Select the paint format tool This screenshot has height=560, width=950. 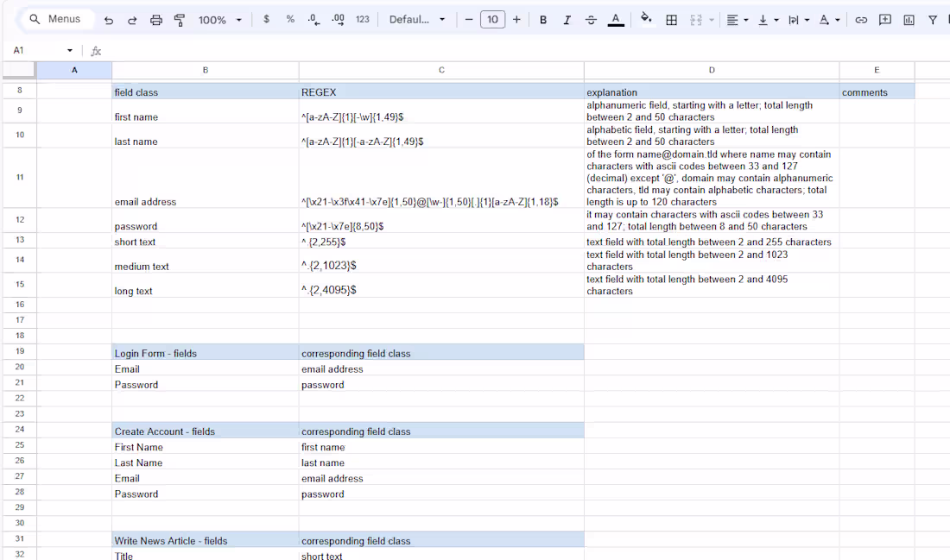click(x=179, y=19)
